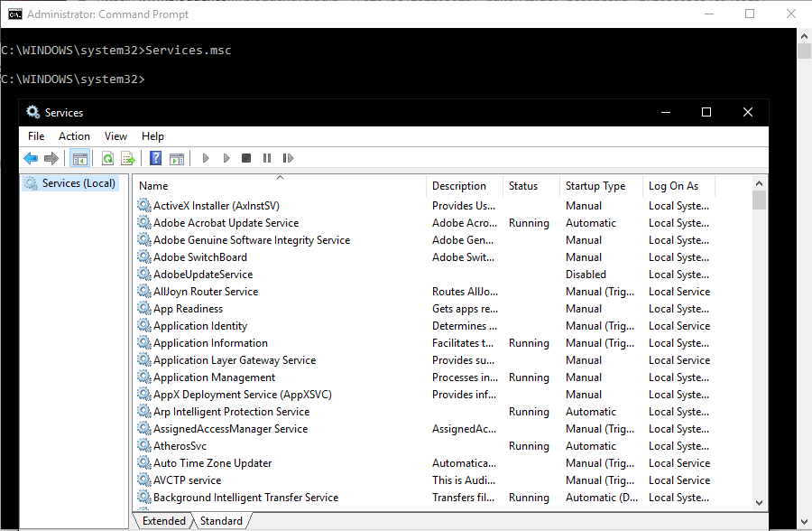
Task: Click the 'This is Audi...' description cell
Action: coord(464,480)
